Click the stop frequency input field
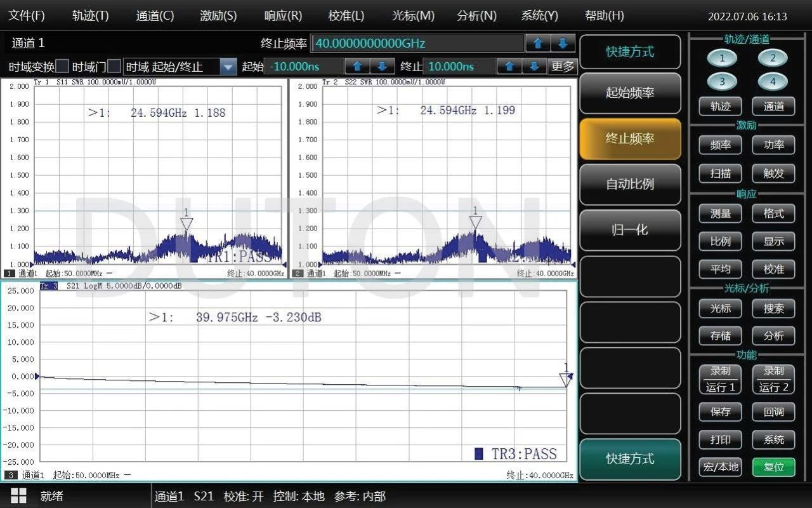 tap(417, 43)
